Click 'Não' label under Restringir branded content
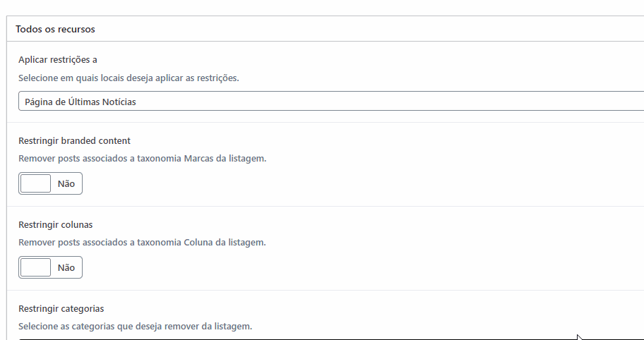Viewport: 644px width, 340px height. click(x=66, y=183)
